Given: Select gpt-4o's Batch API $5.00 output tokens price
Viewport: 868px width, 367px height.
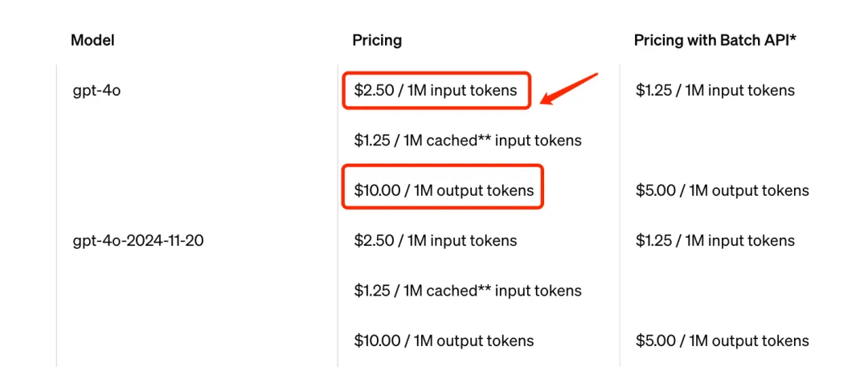Looking at the screenshot, I should click(x=723, y=190).
